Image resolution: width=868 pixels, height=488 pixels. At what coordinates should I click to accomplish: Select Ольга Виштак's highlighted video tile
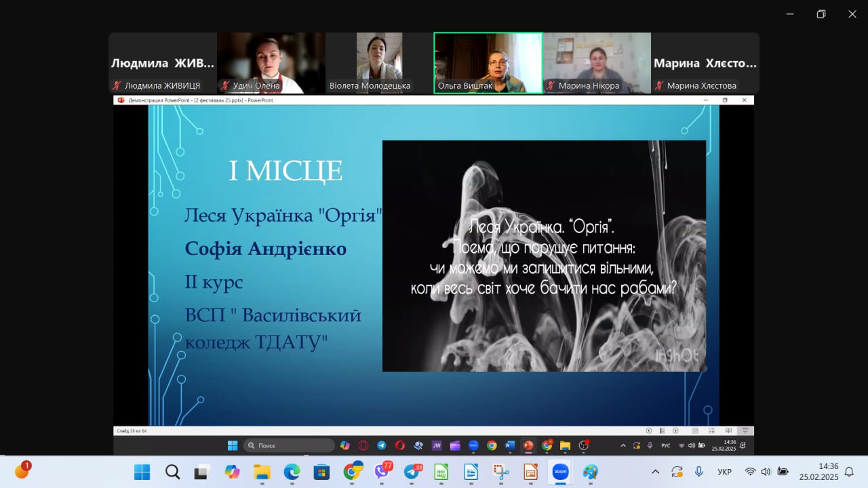pyautogui.click(x=488, y=62)
